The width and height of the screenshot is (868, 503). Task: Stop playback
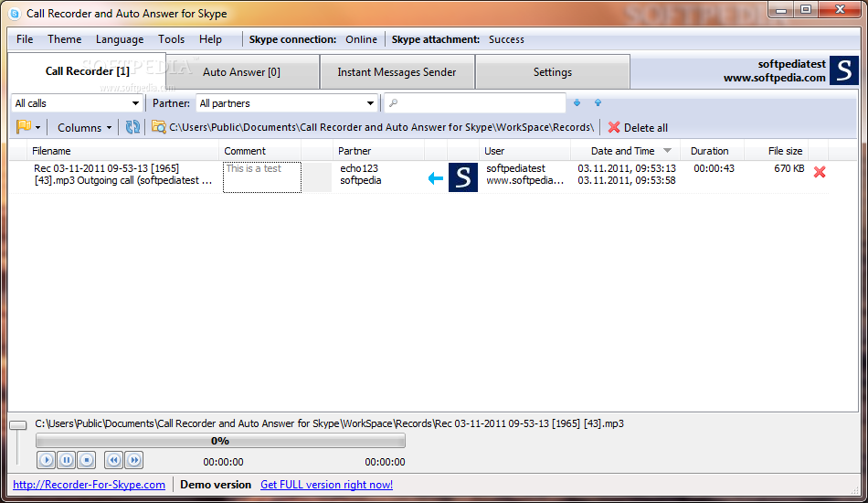coord(87,460)
